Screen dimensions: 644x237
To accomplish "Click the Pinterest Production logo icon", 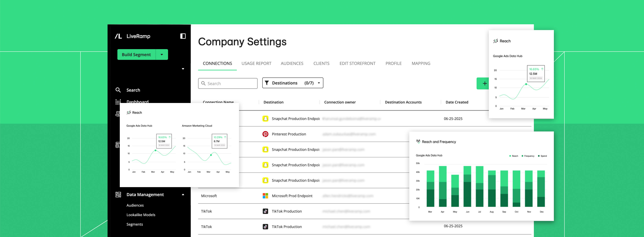I will 265,134.
